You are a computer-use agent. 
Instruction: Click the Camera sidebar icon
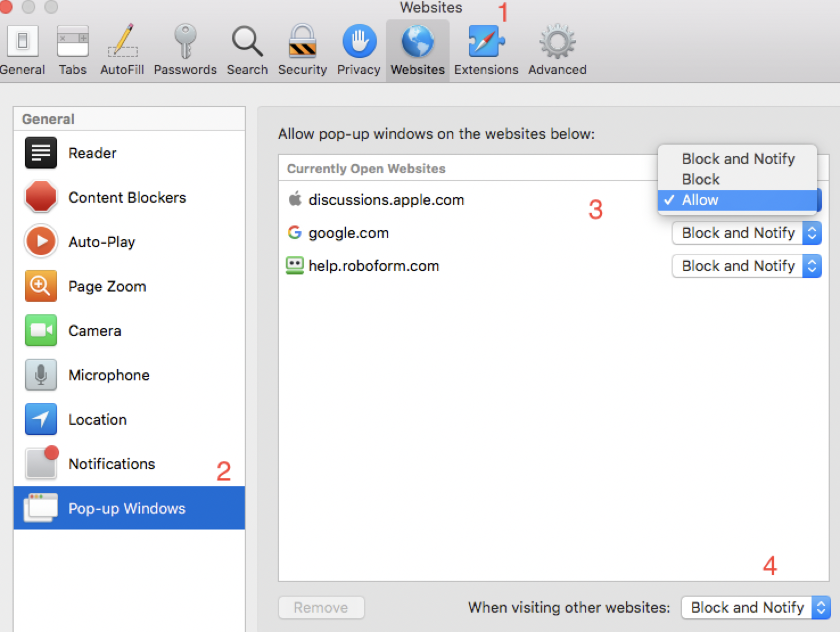click(x=41, y=330)
